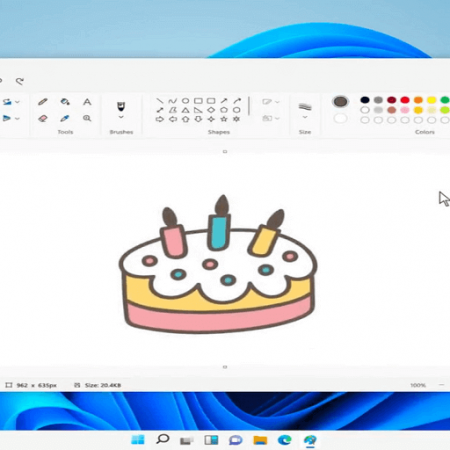This screenshot has width=450, height=450.
Task: Select the Text tool
Action: pyautogui.click(x=87, y=102)
